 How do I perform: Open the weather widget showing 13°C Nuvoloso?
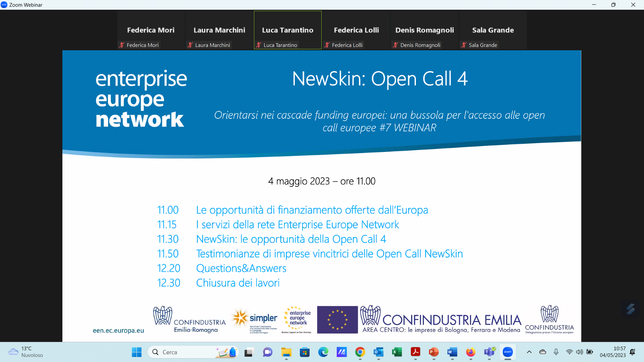[26, 352]
